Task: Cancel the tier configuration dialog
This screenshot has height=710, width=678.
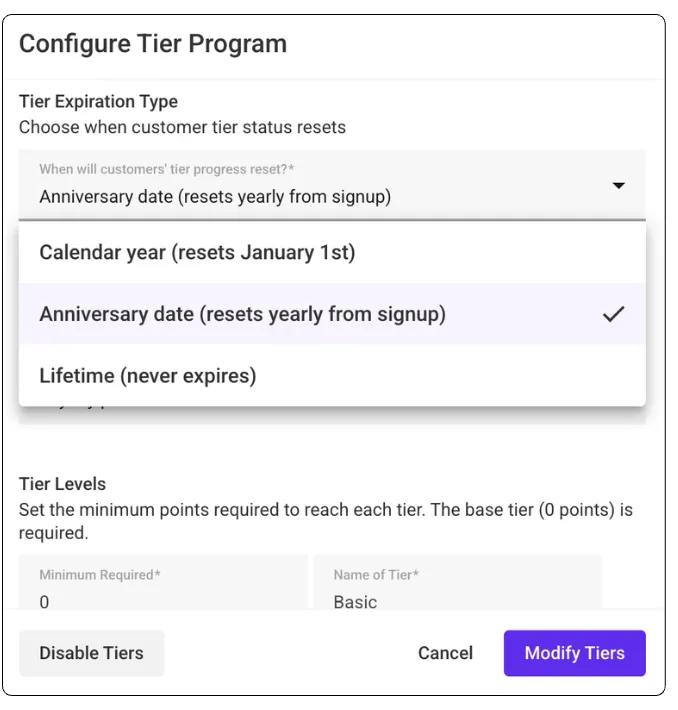Action: coord(445,653)
